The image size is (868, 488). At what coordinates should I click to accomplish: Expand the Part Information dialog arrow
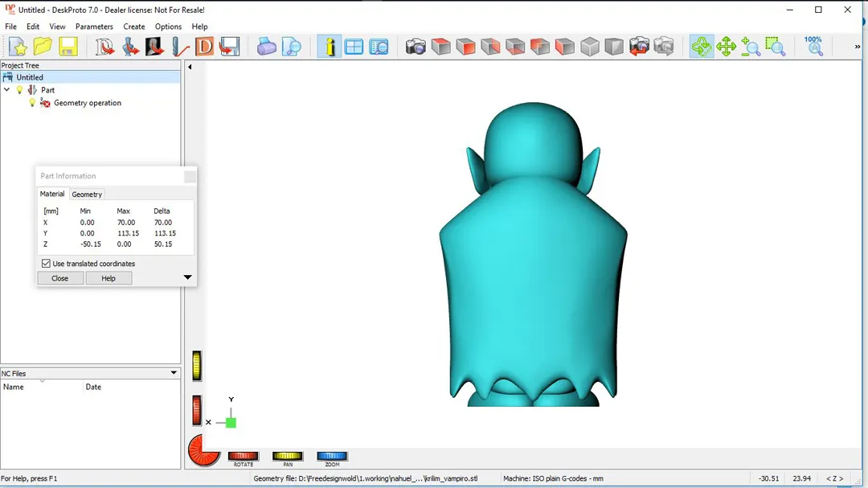[187, 277]
